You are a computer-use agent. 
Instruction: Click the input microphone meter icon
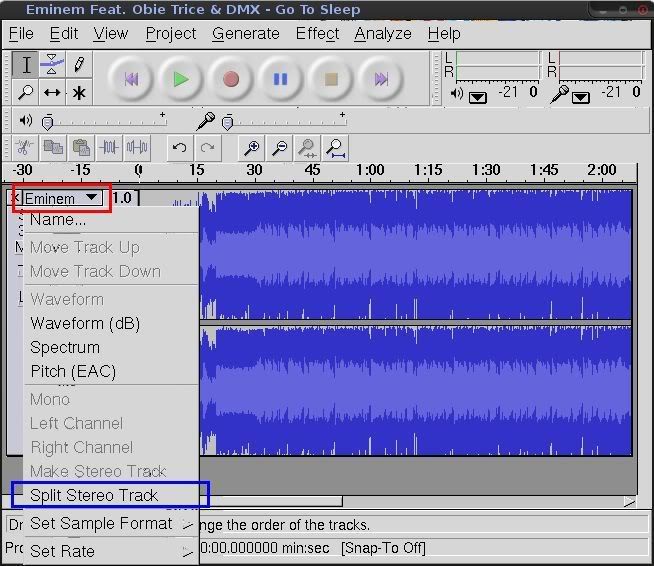tap(560, 94)
